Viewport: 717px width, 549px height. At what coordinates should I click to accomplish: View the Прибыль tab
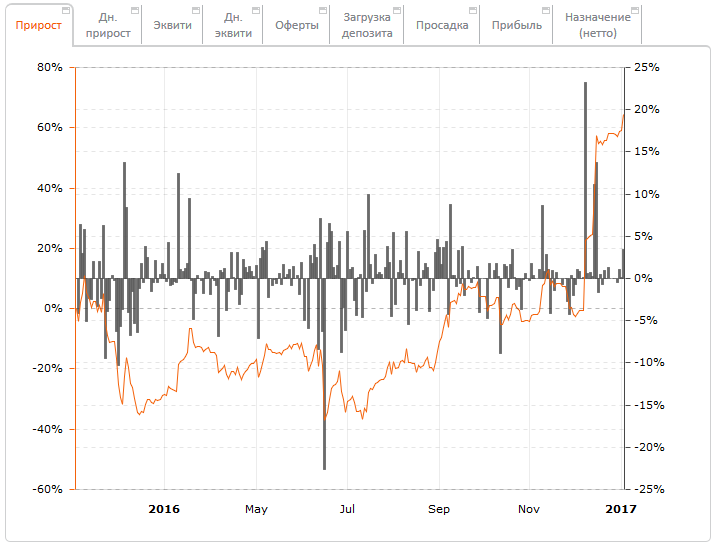515,25
